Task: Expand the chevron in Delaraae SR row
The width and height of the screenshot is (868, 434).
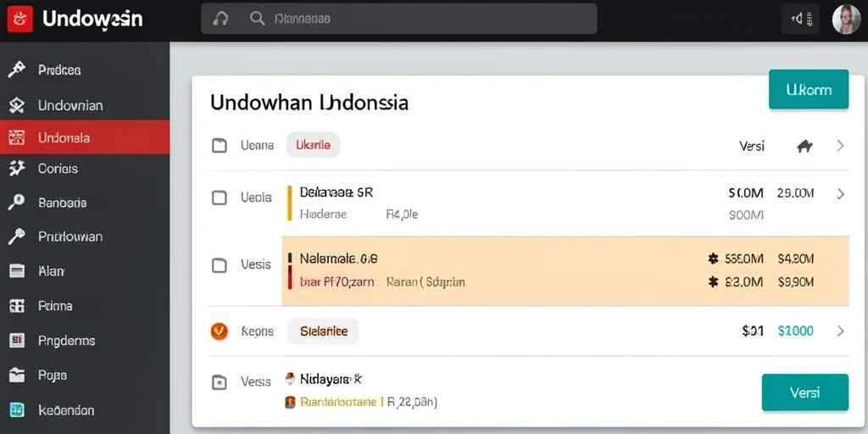Action: 840,194
